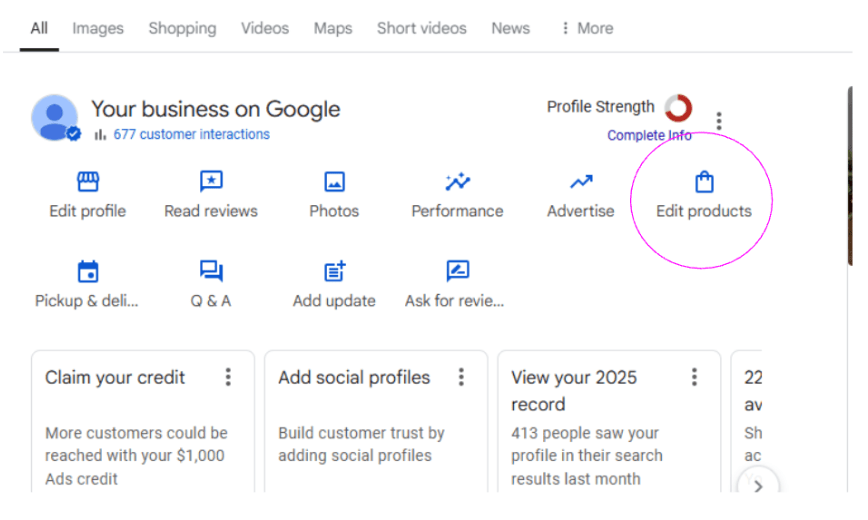
Task: Switch to the Maps tab
Action: (x=333, y=28)
